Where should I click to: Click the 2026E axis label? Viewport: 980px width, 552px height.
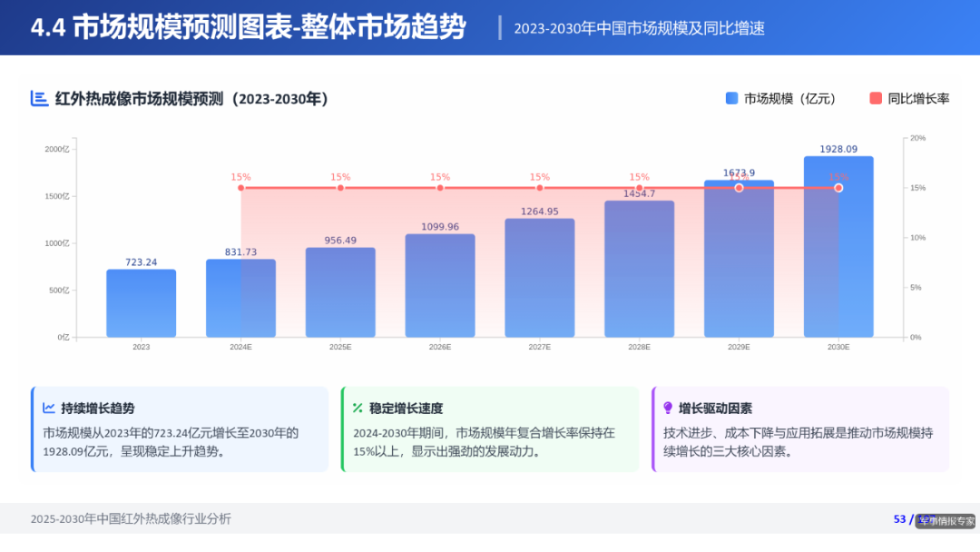(x=440, y=346)
